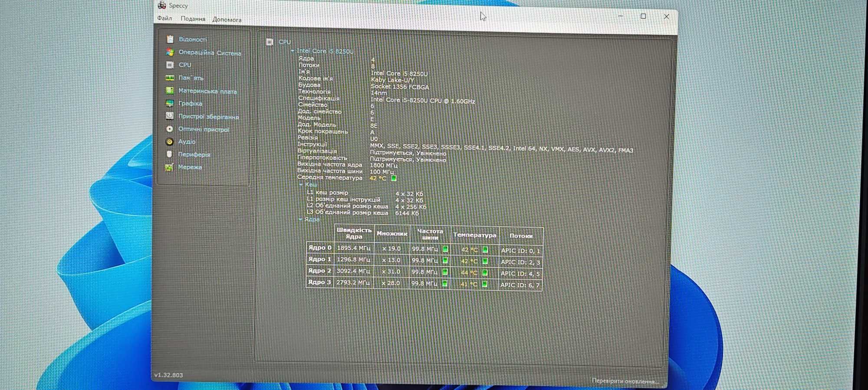Screen dimensions: 868x390
Task: Click the Множник column header
Action: 392,233
